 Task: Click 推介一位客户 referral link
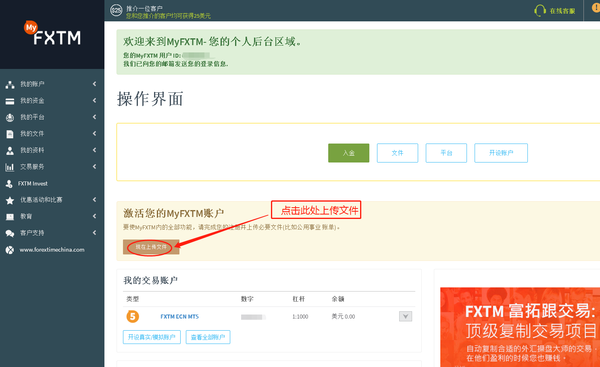144,8
